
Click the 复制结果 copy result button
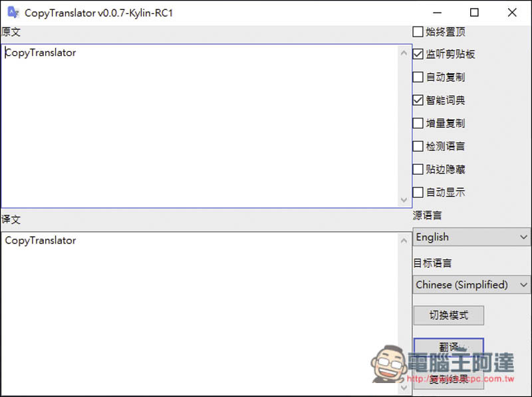(x=448, y=379)
